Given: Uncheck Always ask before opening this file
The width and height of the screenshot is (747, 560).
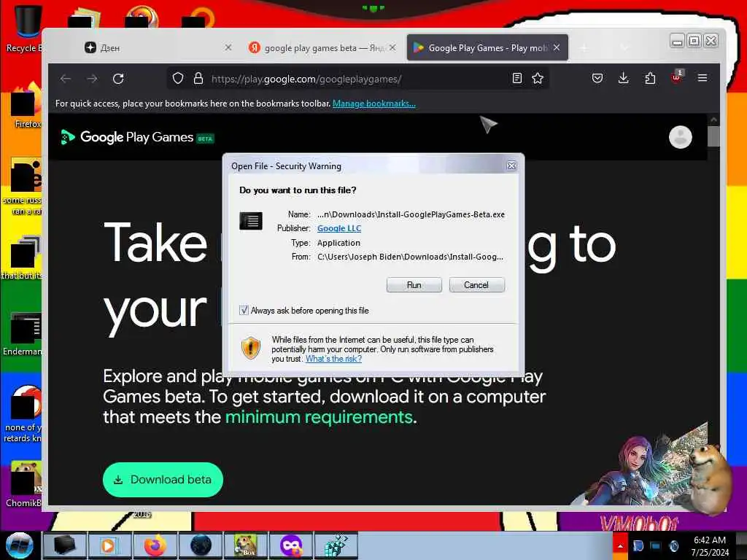Looking at the screenshot, I should (244, 311).
